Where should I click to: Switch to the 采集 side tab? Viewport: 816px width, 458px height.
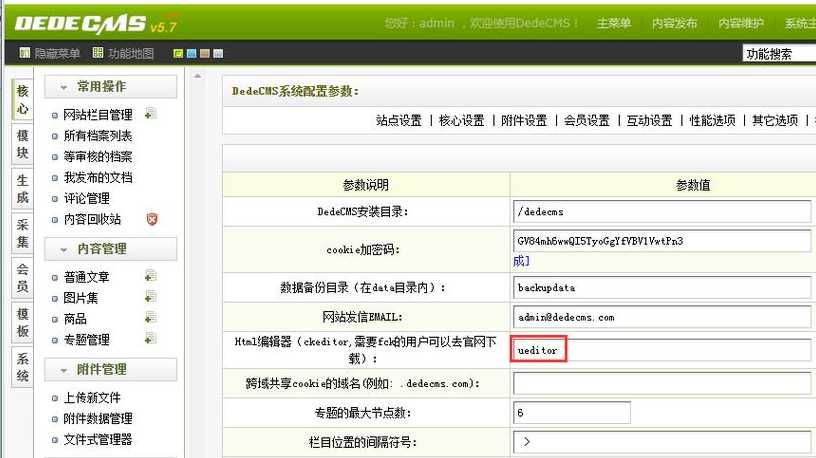22,233
